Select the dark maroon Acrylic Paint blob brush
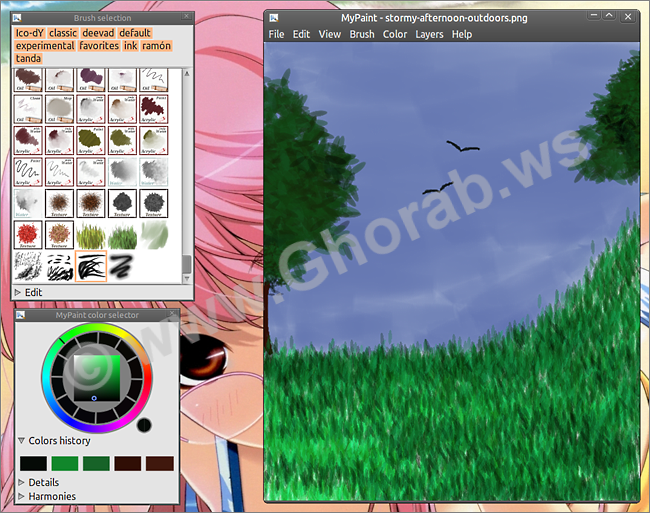The height and width of the screenshot is (513, 650). point(154,109)
